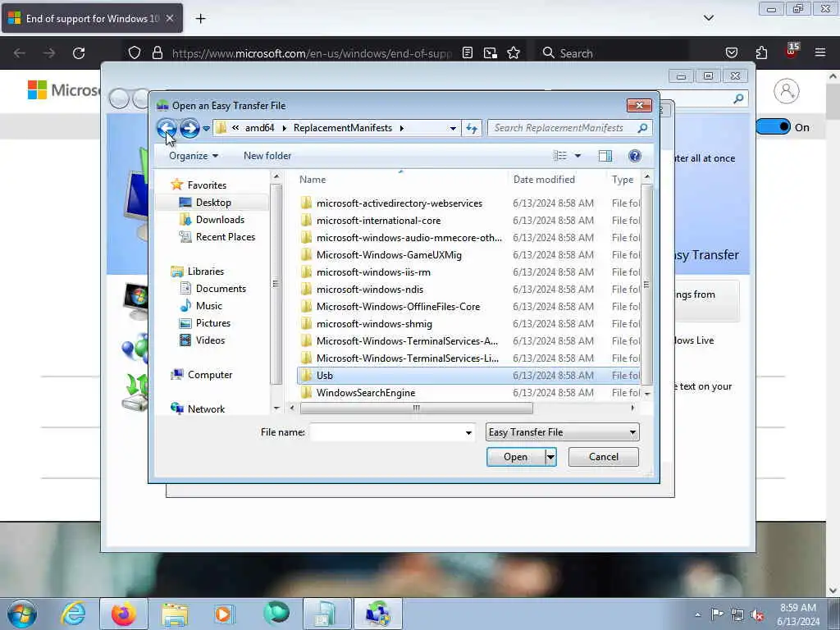The width and height of the screenshot is (840, 630).
Task: Click the Open button
Action: (515, 457)
